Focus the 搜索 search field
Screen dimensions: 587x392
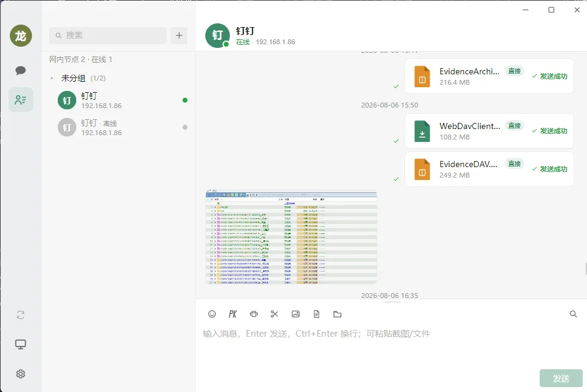click(108, 36)
